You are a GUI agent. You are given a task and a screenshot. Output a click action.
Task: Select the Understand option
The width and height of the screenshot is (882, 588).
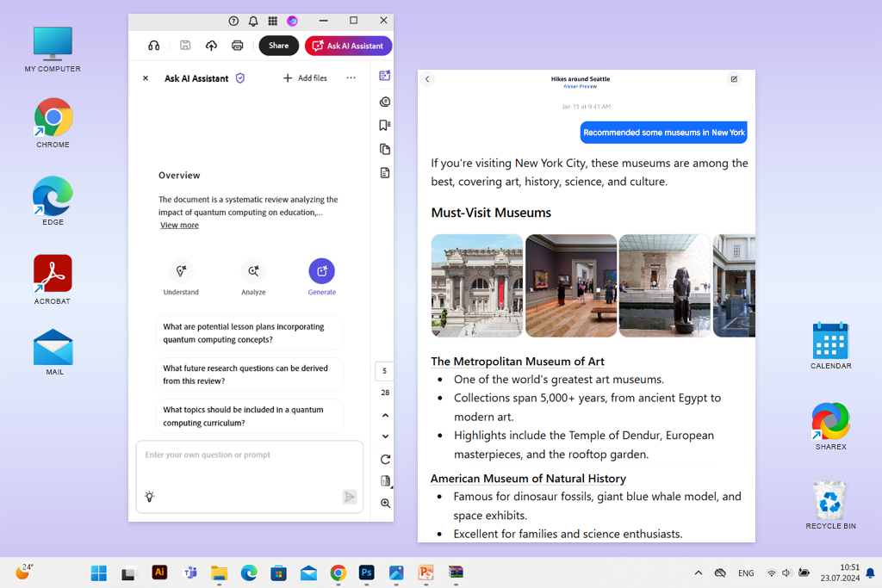(x=181, y=277)
